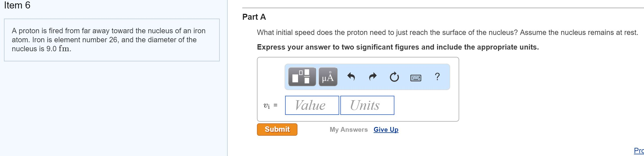644x156 pixels.
Task: Reset the answer with circular arrow
Action: (394, 77)
